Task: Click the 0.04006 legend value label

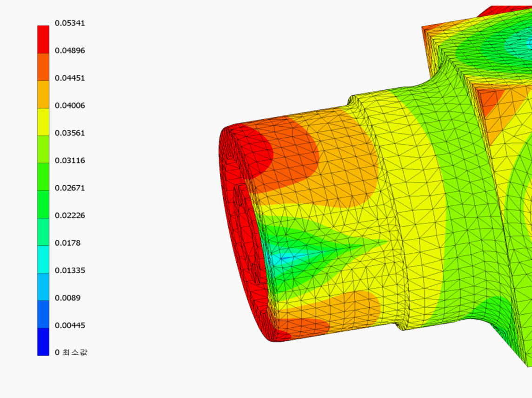Action: [x=70, y=105]
